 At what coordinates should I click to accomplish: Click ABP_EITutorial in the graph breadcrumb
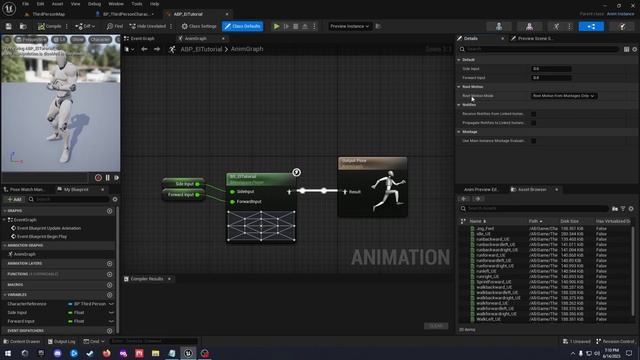point(201,49)
